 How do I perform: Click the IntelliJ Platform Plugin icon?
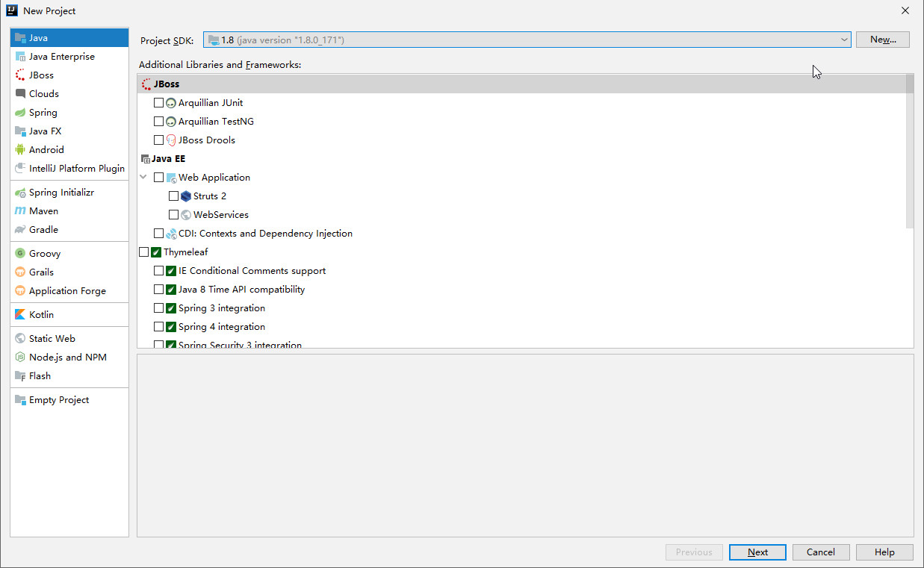coord(20,168)
